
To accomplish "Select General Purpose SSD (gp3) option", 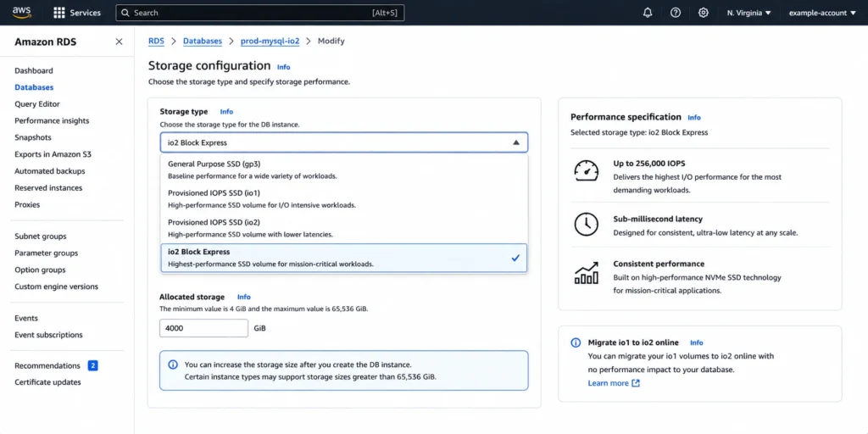I will pos(344,170).
